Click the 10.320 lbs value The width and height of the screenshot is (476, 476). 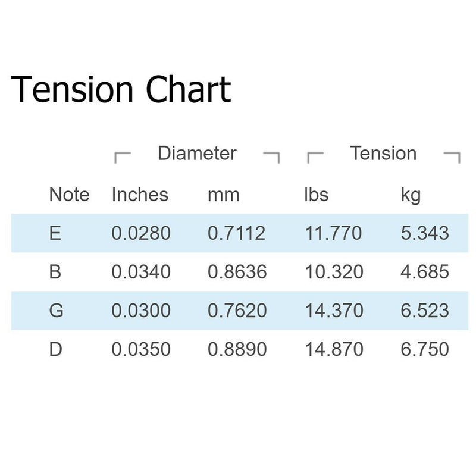tap(334, 272)
